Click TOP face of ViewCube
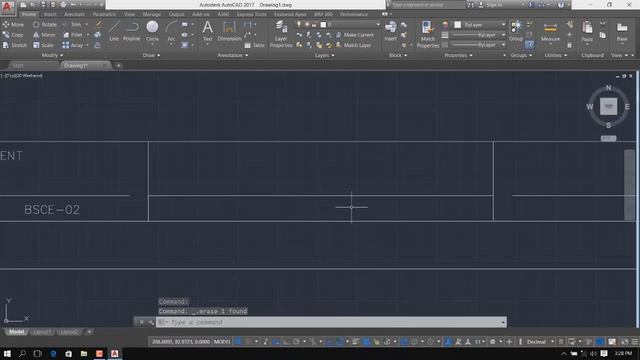The image size is (640, 360). (608, 106)
